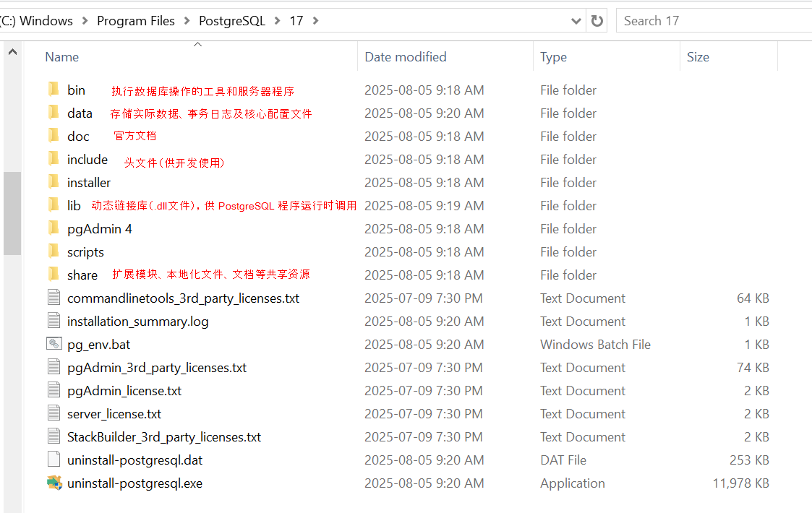Select pgAdmin_3rd_party_licenses.txt file name

(157, 368)
